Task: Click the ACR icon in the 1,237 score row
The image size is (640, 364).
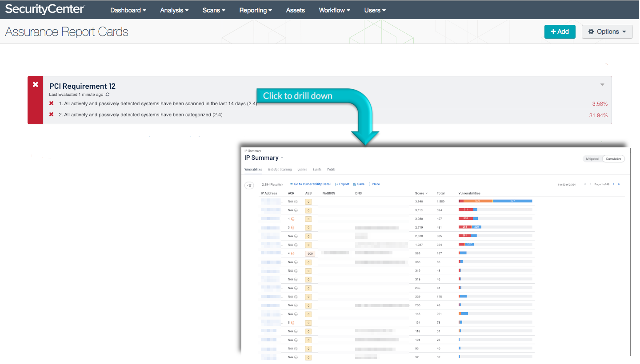Action: click(296, 245)
